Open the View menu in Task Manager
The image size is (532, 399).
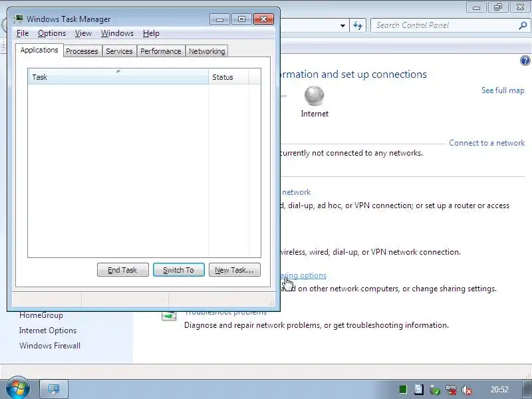click(83, 33)
